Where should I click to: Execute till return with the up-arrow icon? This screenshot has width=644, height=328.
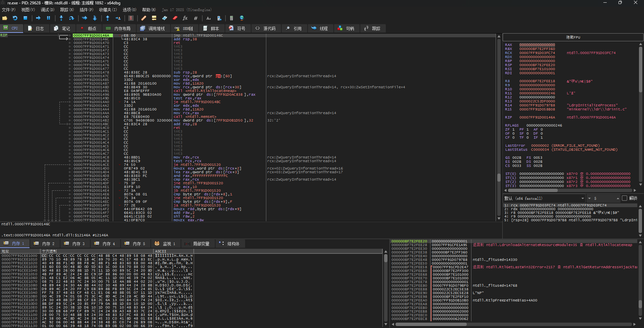[107, 18]
